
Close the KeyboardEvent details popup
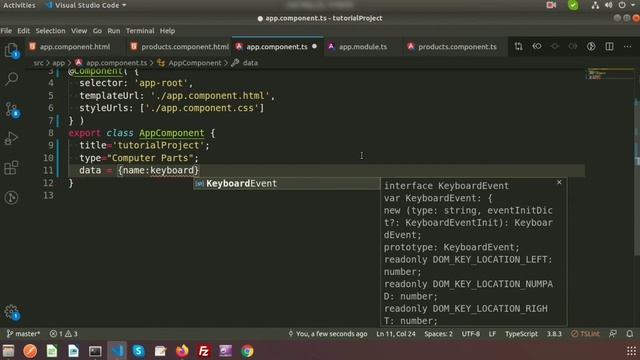pos(559,182)
